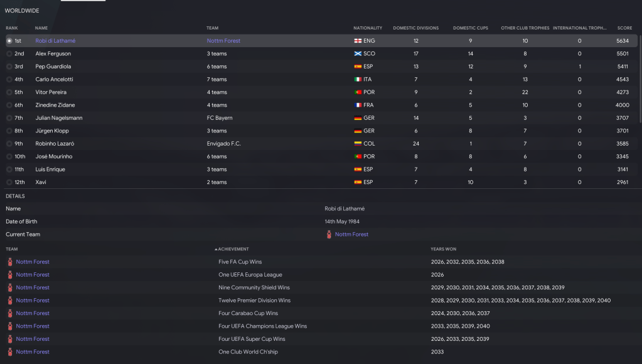Image resolution: width=642 pixels, height=364 pixels.
Task: Click the kit icon in the Club World Ch'ship row
Action: coord(10,352)
